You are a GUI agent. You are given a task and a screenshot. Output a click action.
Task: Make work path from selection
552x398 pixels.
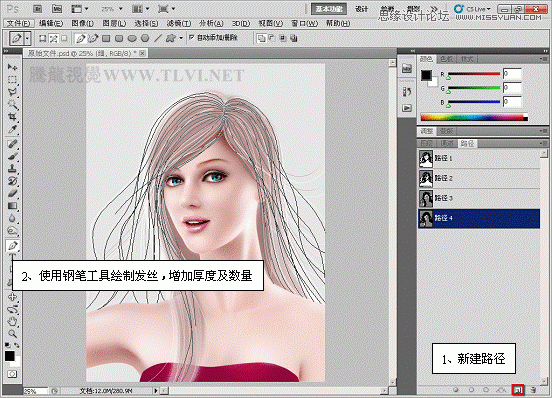pos(501,390)
